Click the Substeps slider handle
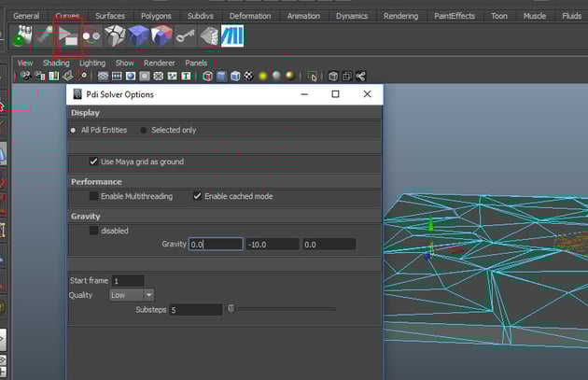The height and width of the screenshot is (380, 588). [x=231, y=309]
